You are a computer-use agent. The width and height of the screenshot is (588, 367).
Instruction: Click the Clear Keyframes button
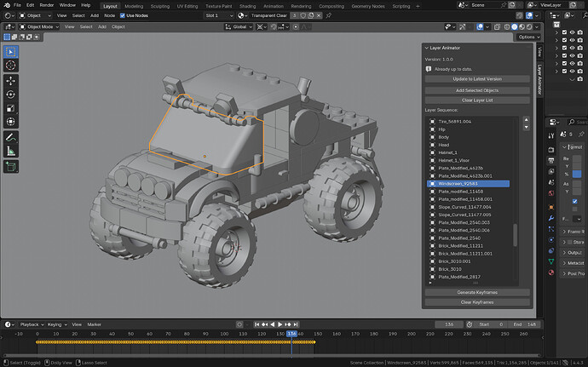pos(477,302)
